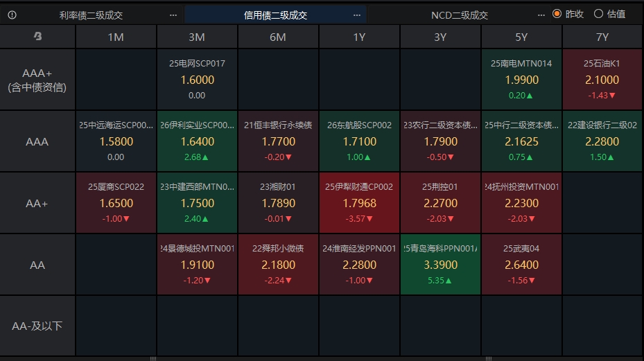Open the 22建设银行二级02 bond cell

pyautogui.click(x=602, y=141)
